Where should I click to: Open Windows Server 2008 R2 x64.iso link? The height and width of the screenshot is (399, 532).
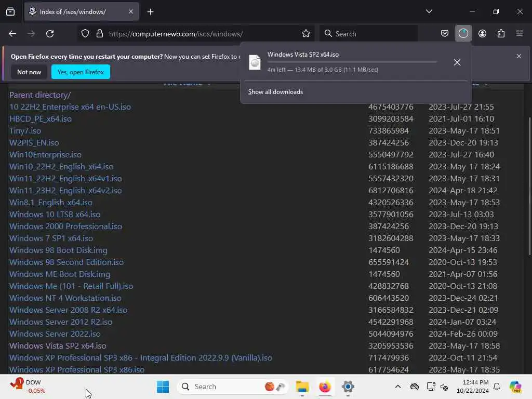coord(69,310)
